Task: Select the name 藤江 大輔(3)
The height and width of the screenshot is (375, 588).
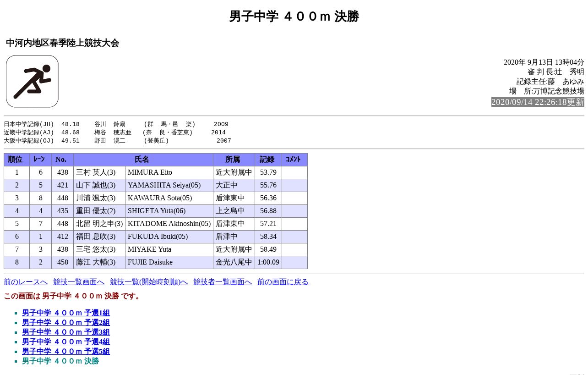Action: click(x=99, y=262)
